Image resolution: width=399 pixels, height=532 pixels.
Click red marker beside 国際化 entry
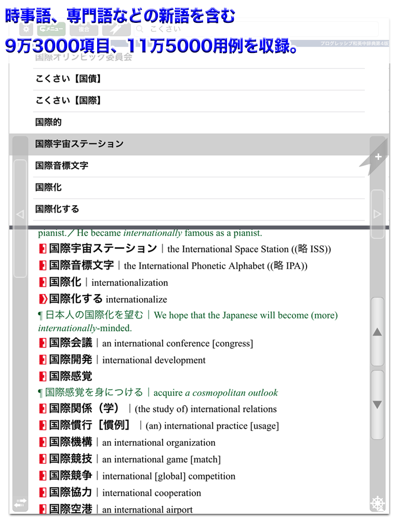[43, 282]
